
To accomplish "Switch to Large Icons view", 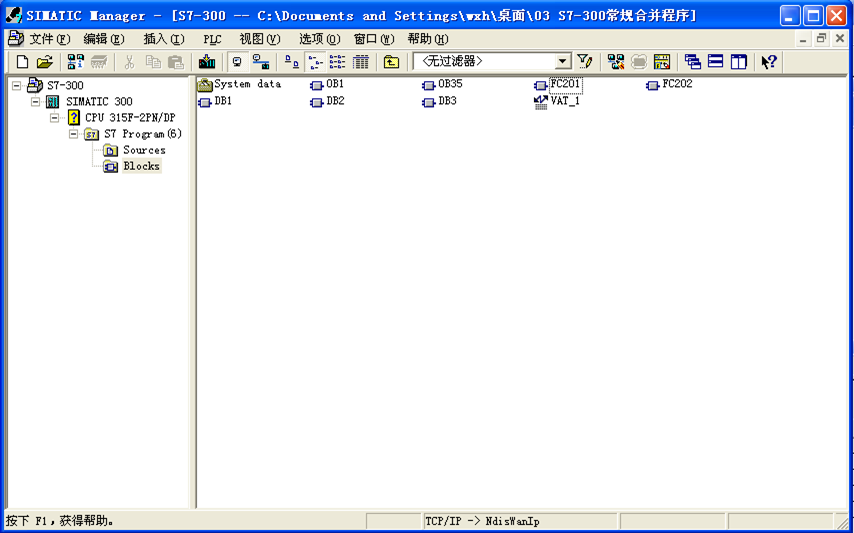I will click(292, 62).
